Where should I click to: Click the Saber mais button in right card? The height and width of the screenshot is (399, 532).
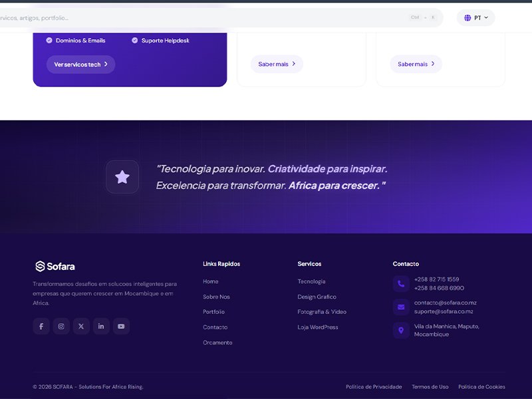(x=416, y=64)
